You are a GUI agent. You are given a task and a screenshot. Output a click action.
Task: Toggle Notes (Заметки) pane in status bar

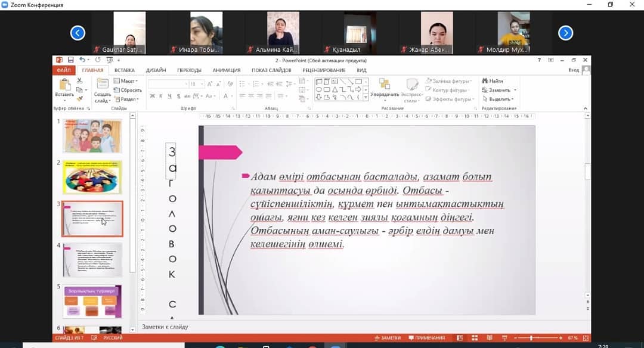click(x=387, y=338)
